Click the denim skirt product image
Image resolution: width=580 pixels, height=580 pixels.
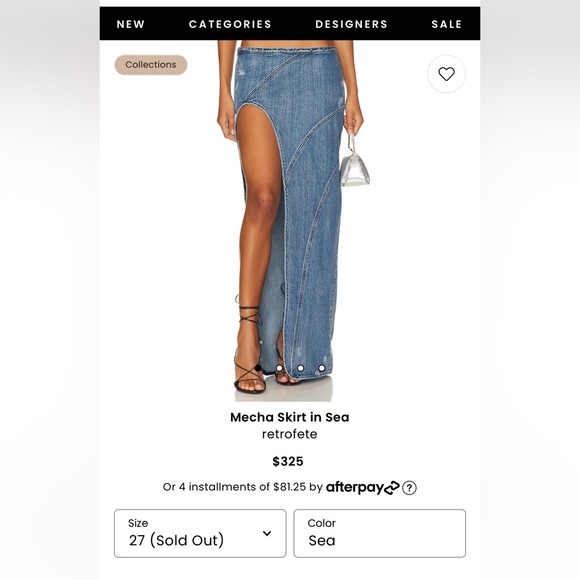click(290, 221)
